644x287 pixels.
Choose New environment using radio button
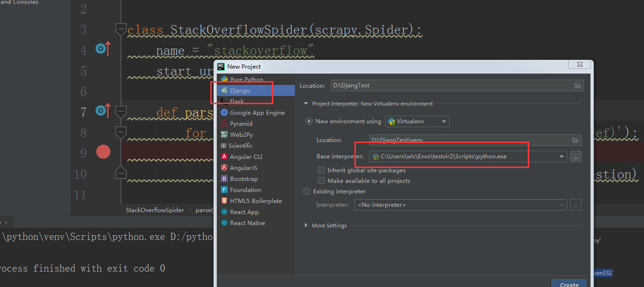tap(309, 121)
